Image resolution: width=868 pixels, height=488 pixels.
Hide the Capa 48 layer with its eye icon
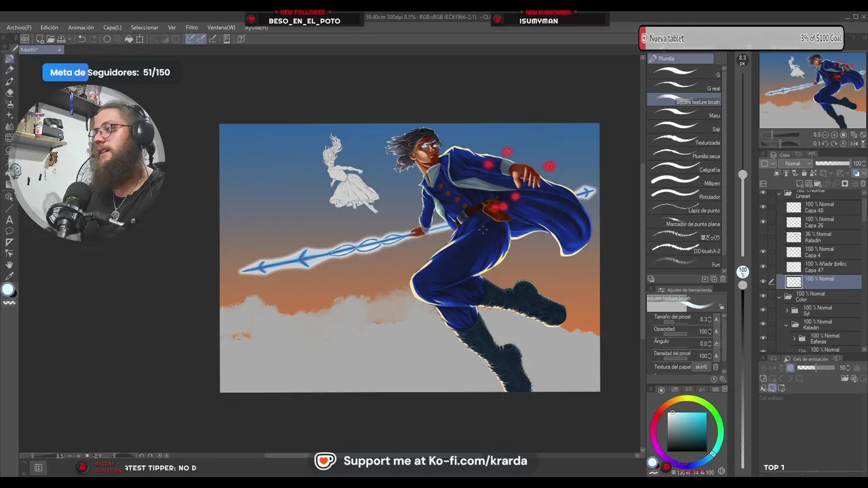763,207
